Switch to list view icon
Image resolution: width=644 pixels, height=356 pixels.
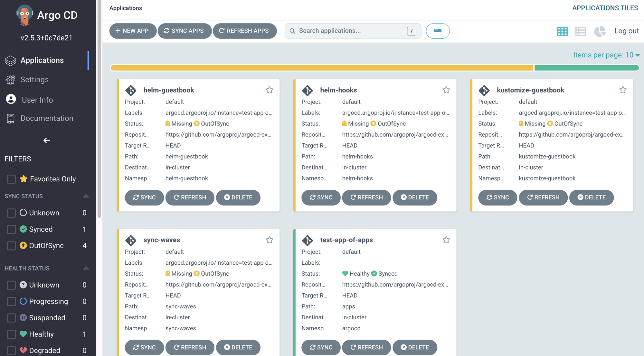click(x=581, y=31)
